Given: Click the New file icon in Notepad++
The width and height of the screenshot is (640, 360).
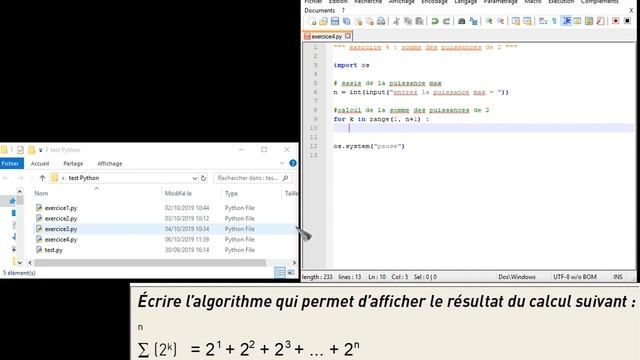Looking at the screenshot, I should (x=312, y=21).
